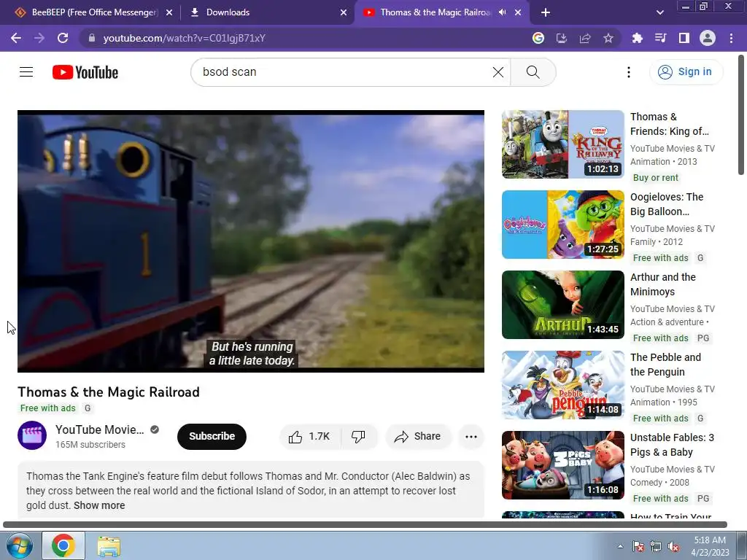Dislike the video with thumbs down
The height and width of the screenshot is (560, 747).
click(x=358, y=436)
